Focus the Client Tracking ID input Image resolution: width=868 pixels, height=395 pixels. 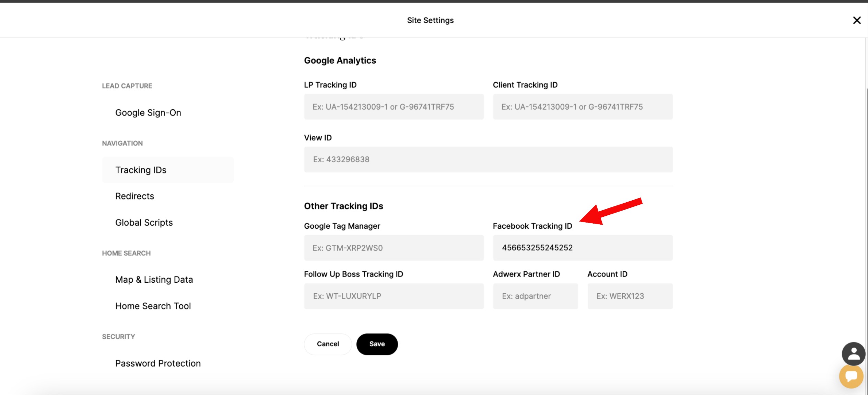(583, 107)
